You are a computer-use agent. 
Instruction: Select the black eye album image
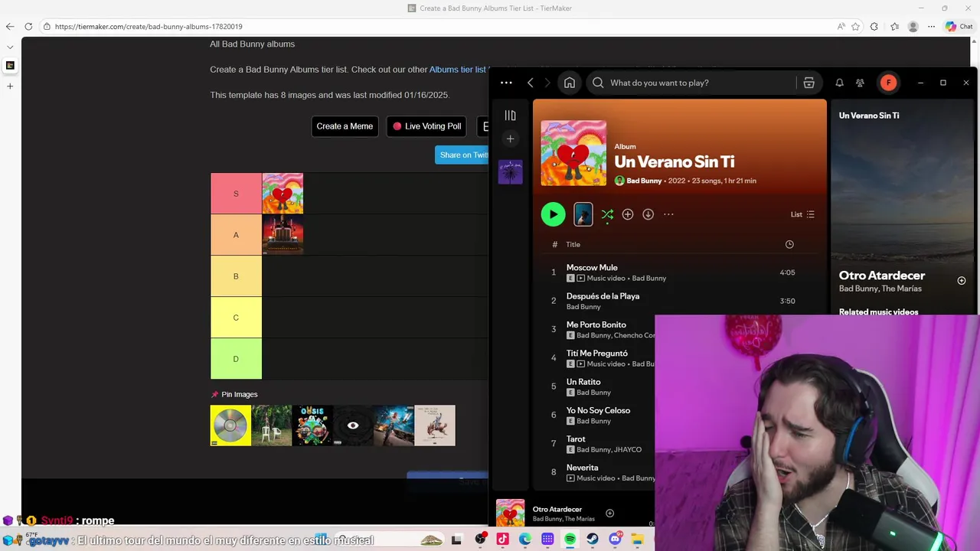tap(353, 425)
